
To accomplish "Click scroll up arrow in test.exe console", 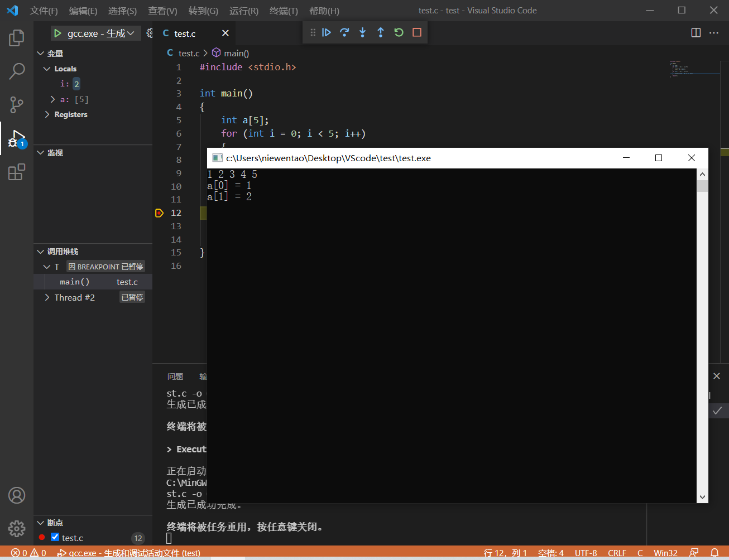I will tap(702, 175).
